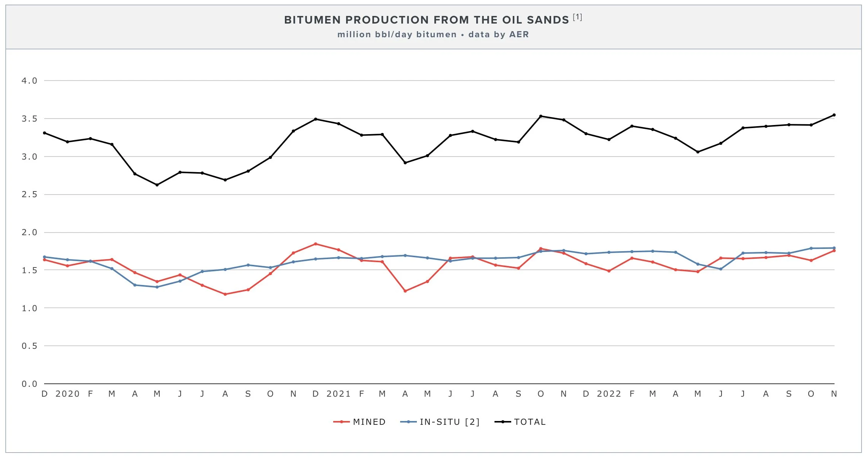868x459 pixels.
Task: Click IN-SITU dip point at June 2022
Action: (720, 269)
